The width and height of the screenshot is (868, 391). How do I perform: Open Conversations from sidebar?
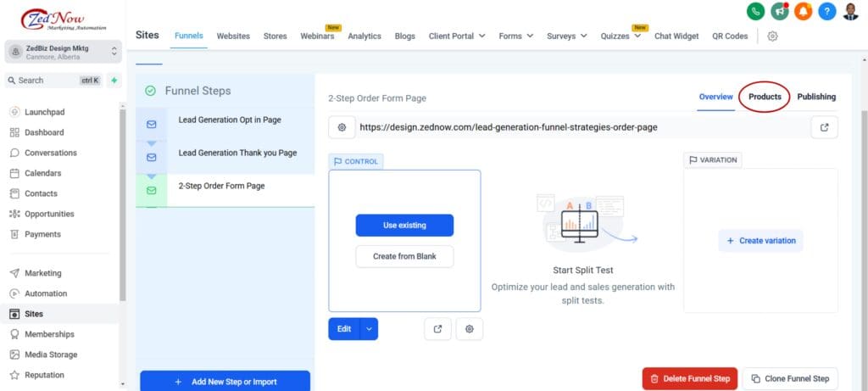coord(50,153)
